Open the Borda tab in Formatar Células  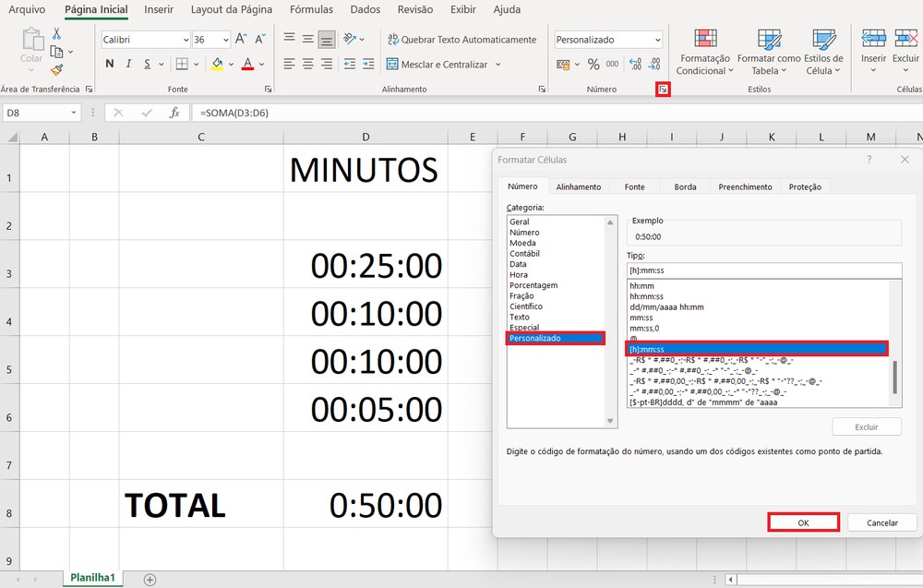coord(684,186)
